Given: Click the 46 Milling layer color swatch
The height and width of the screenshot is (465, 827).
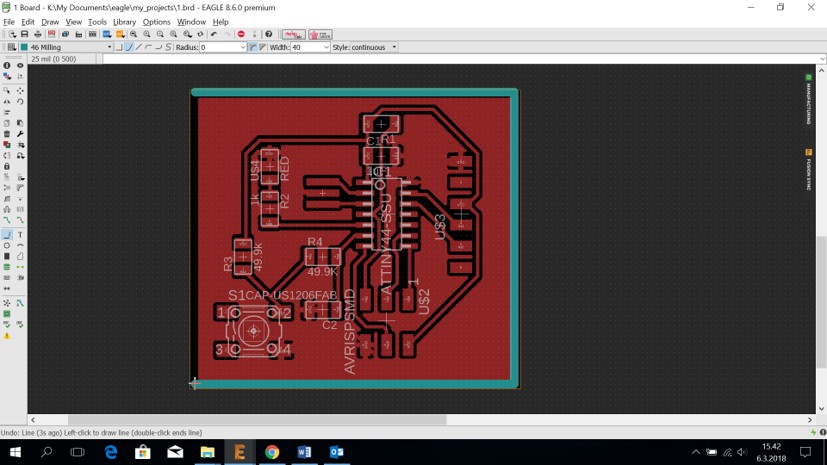Looking at the screenshot, I should (24, 47).
